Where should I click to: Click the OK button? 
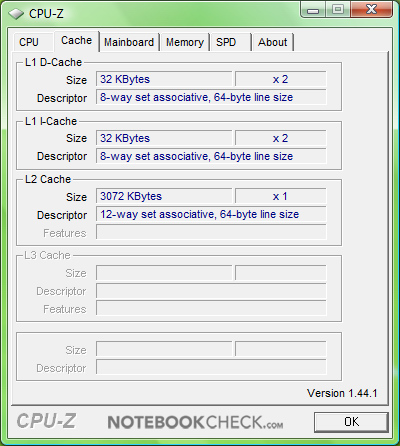click(x=351, y=422)
